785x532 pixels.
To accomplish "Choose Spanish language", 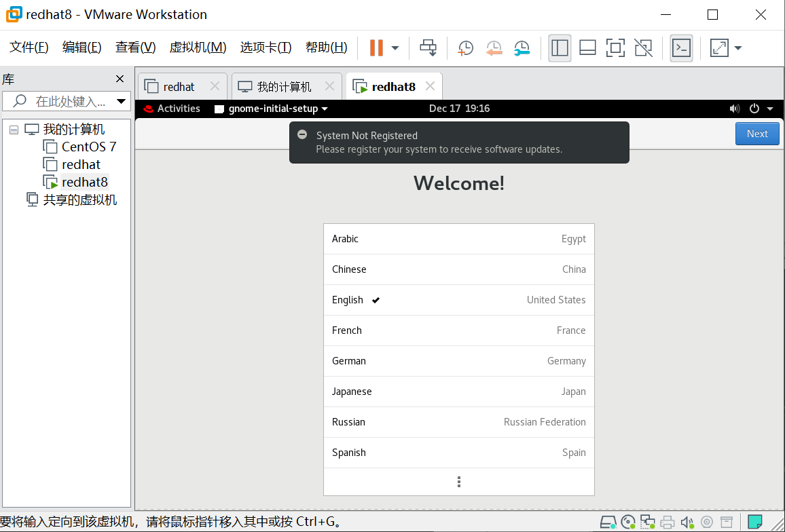I will tap(458, 453).
